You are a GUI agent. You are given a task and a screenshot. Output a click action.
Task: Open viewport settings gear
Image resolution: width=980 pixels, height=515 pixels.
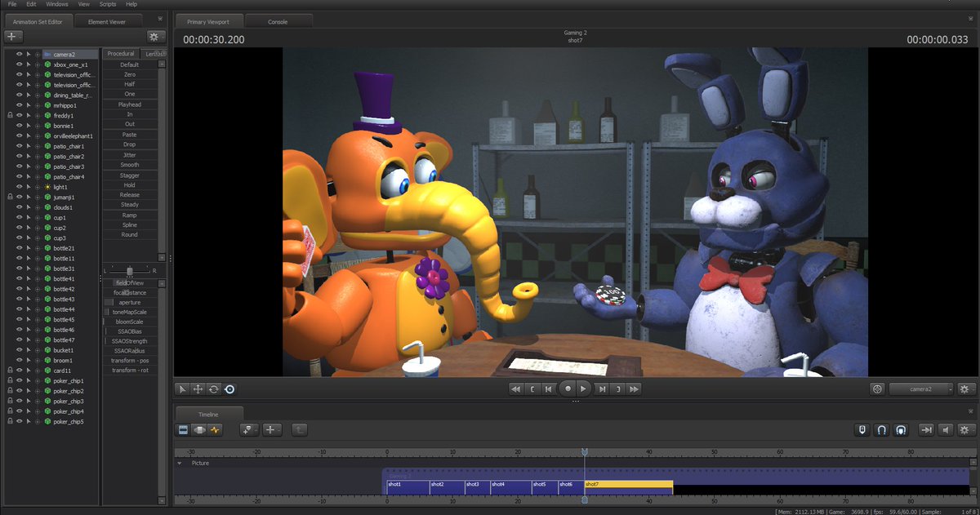click(967, 389)
